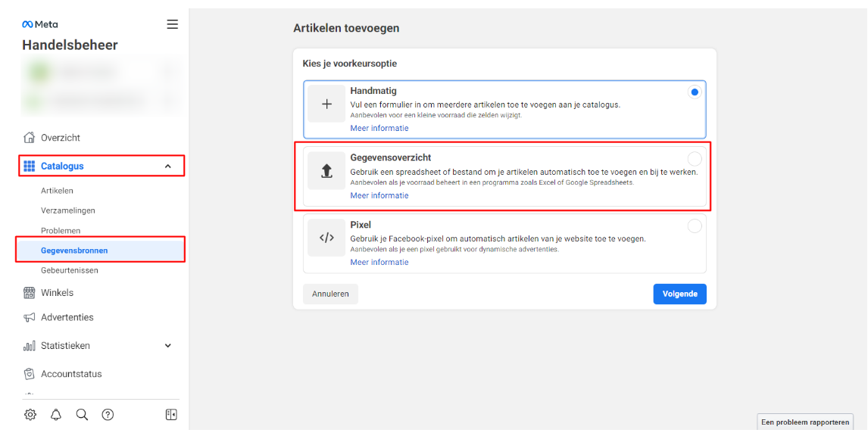Select the Handmatig radio button
Viewport: 868px width, 436px height.
tap(694, 92)
